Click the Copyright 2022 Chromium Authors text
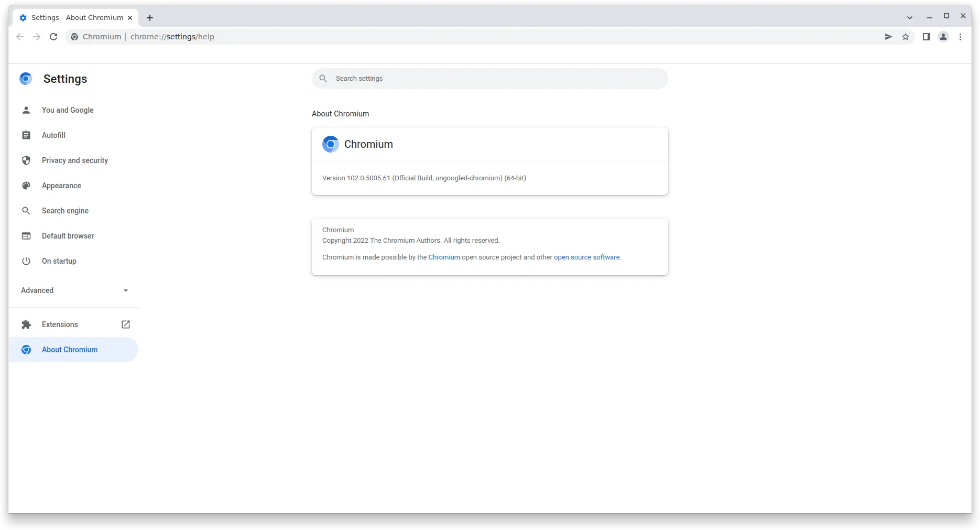This screenshot has height=530, width=980. pos(411,241)
